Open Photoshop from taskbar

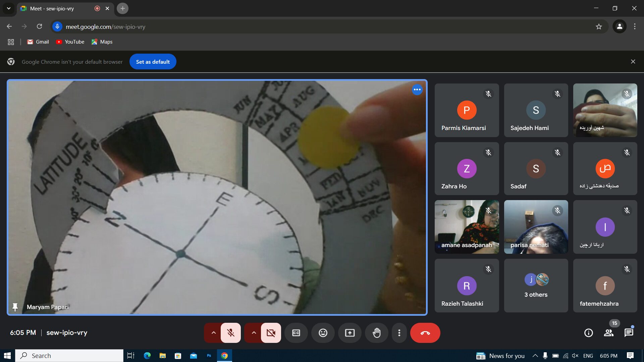point(209,356)
